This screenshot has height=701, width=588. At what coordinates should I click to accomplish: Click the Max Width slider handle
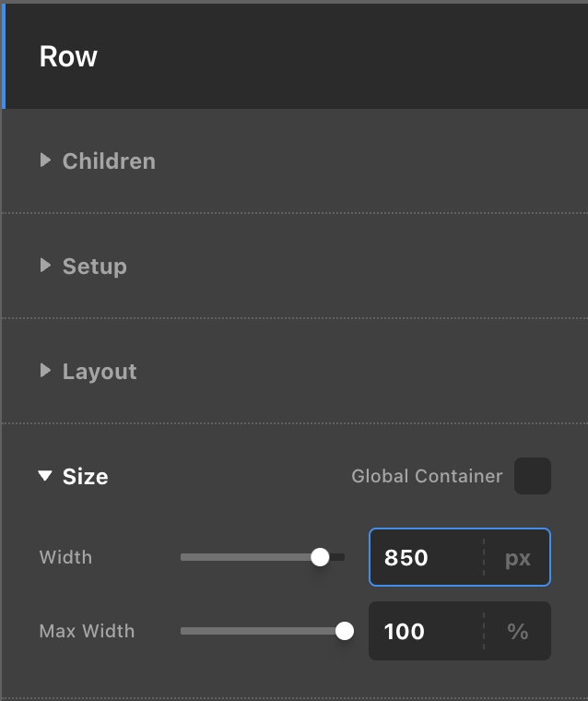pos(345,631)
